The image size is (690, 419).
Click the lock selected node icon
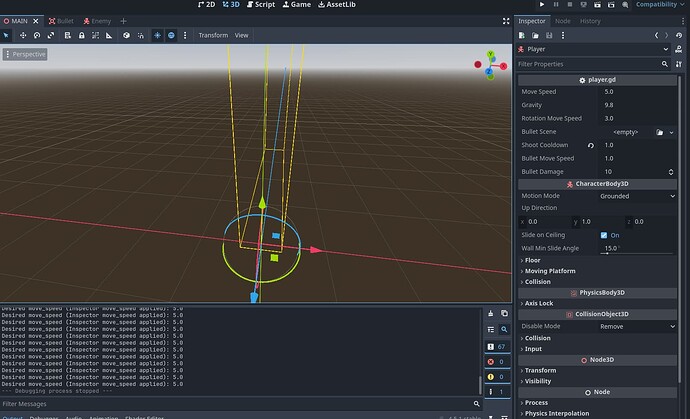pos(81,35)
